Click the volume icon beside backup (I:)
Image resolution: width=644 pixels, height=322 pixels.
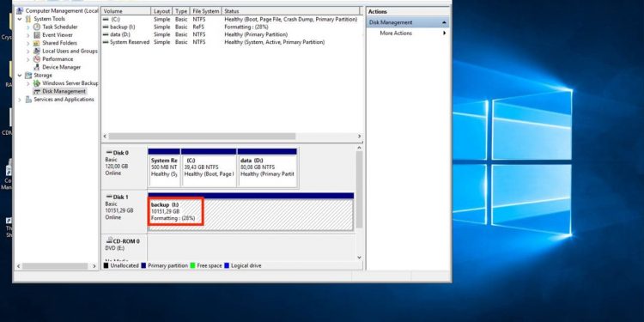point(106,27)
